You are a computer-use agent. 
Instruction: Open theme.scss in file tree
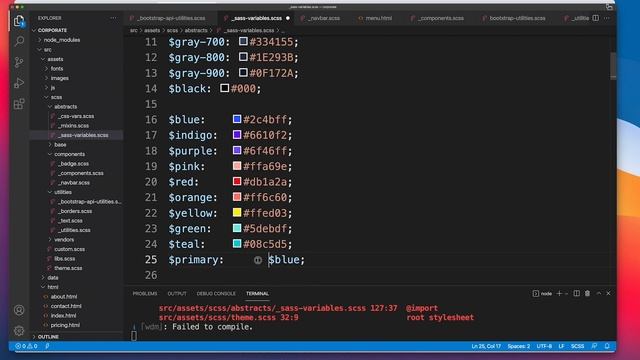68,268
